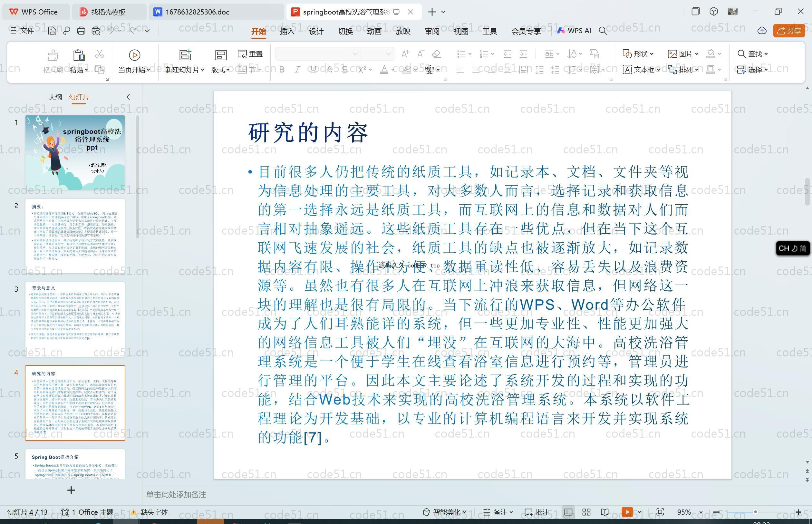
Task: Click the Print icon in quick toolbar
Action: point(81,31)
